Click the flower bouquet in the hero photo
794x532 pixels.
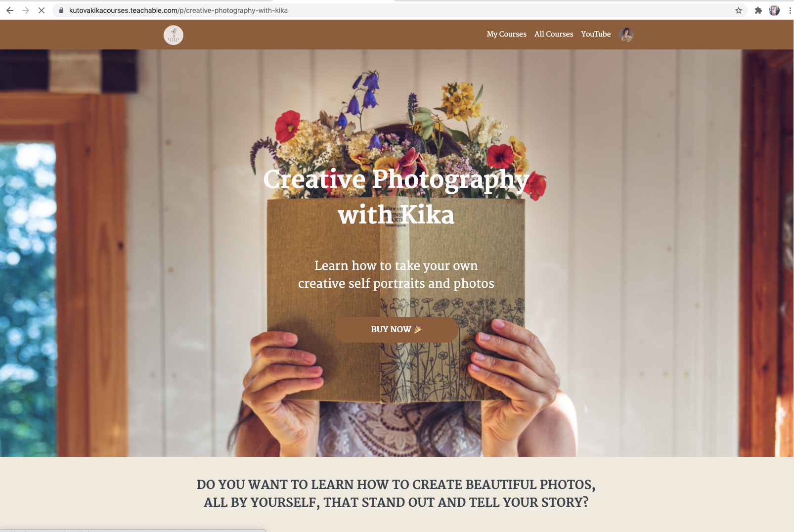396,133
